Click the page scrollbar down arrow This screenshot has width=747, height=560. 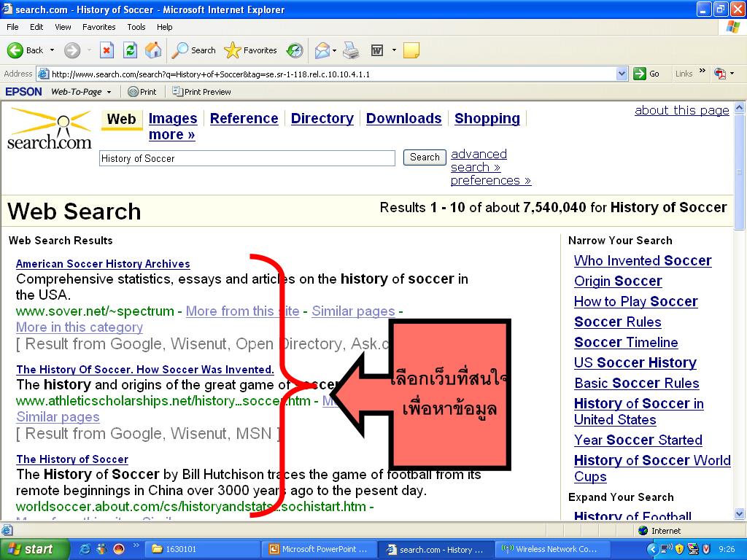coord(740,514)
